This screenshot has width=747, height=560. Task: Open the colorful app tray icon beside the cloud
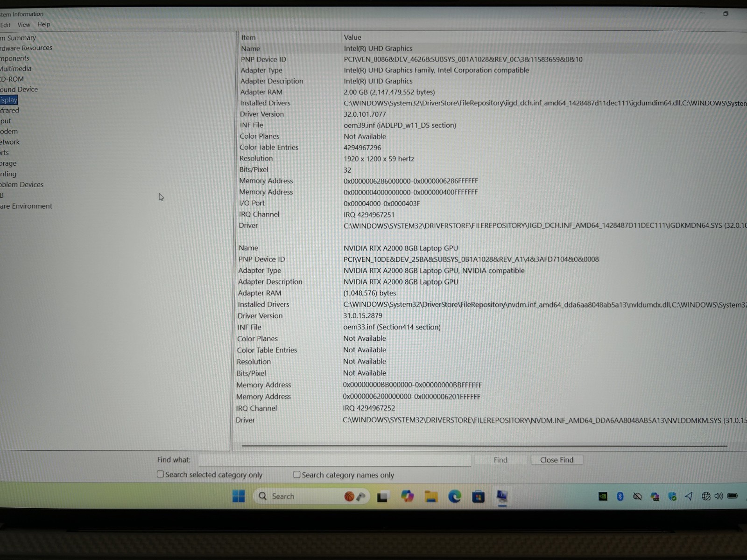(655, 497)
